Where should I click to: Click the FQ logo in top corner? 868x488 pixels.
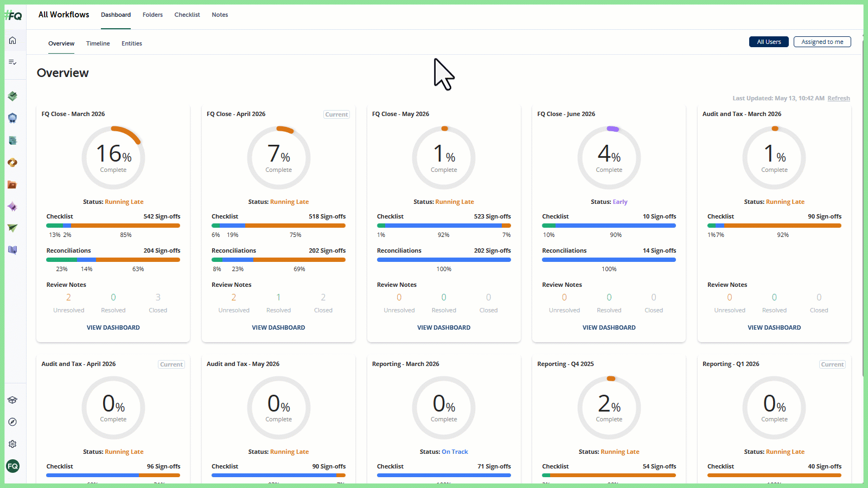(x=13, y=16)
